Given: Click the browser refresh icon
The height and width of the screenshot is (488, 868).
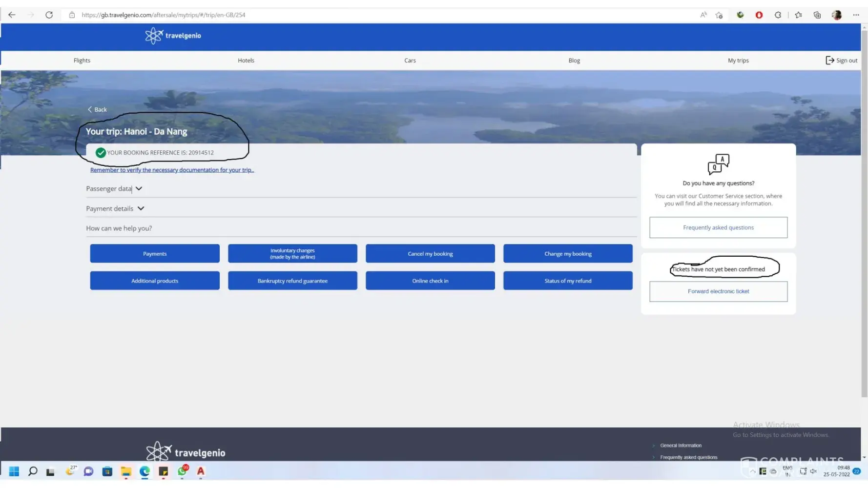Looking at the screenshot, I should click(x=49, y=15).
